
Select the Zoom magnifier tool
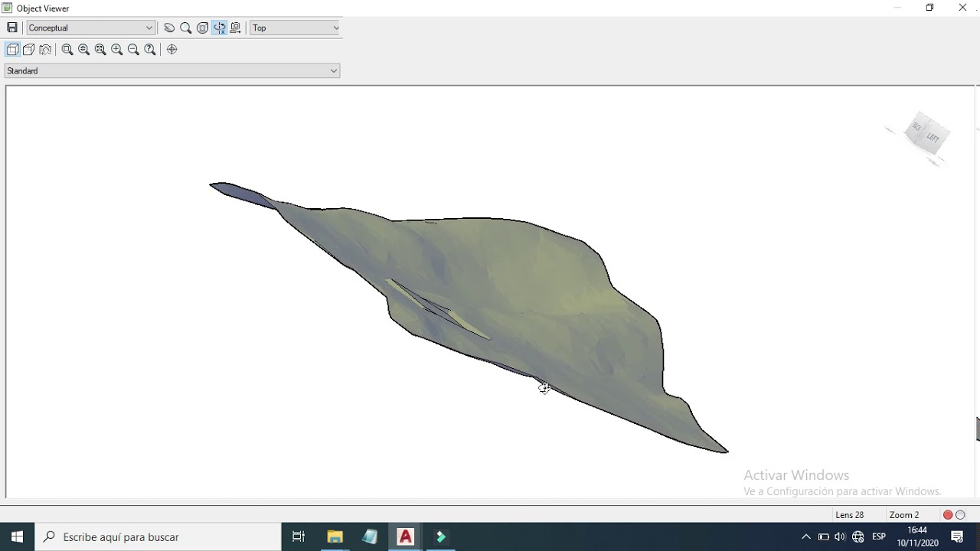[186, 28]
